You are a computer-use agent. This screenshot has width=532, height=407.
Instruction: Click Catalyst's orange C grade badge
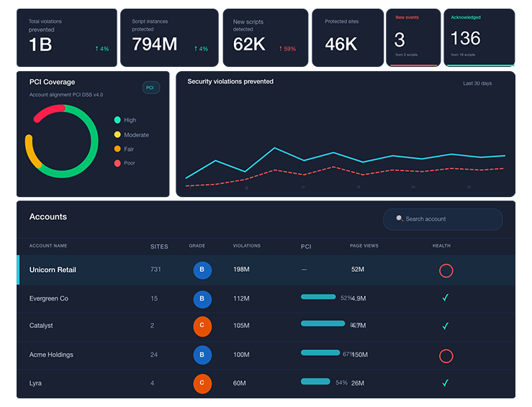(202, 326)
